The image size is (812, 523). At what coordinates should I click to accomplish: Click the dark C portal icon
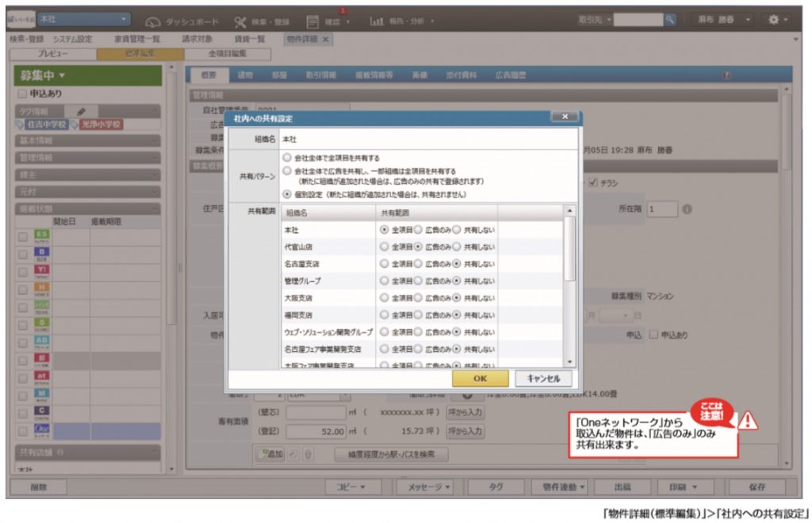(41, 413)
